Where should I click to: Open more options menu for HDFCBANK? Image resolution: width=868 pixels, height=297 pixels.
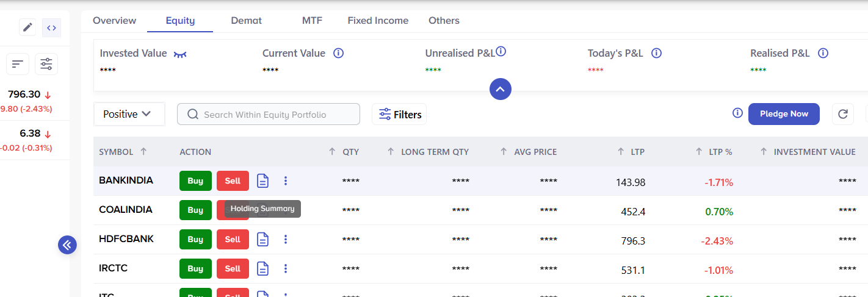click(286, 240)
